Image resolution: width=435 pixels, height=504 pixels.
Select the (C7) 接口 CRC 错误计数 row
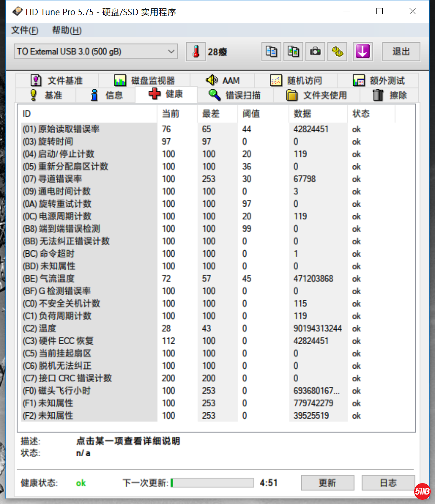point(208,378)
